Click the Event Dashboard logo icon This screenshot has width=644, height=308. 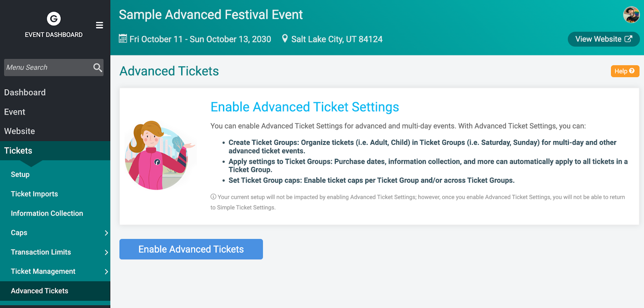pos(54,19)
